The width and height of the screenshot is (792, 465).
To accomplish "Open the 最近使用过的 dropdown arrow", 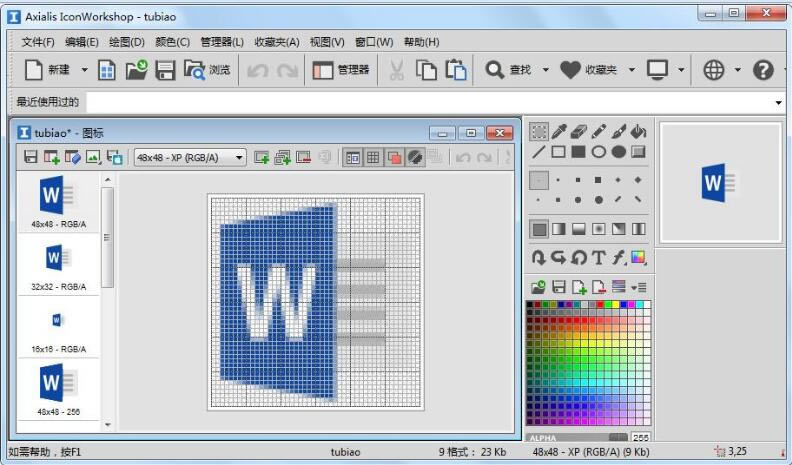I will pos(778,102).
